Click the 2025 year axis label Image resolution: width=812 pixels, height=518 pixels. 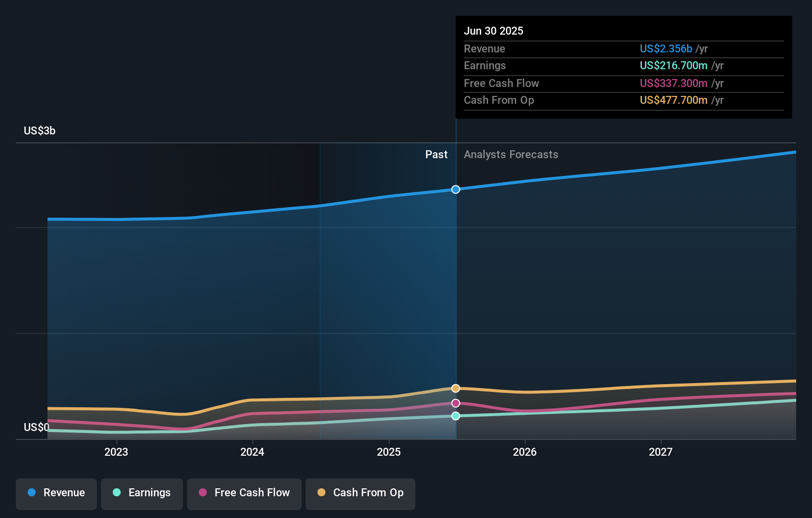click(x=389, y=451)
